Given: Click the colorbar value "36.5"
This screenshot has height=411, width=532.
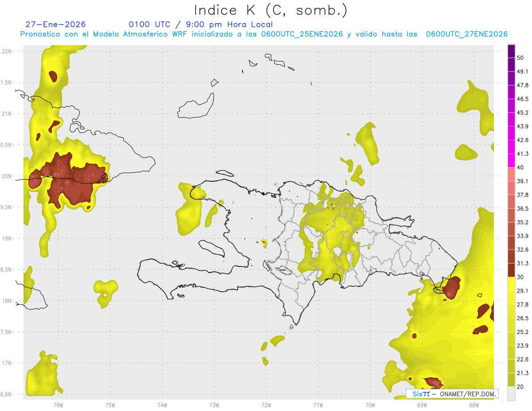Looking at the screenshot, I should (x=522, y=208).
